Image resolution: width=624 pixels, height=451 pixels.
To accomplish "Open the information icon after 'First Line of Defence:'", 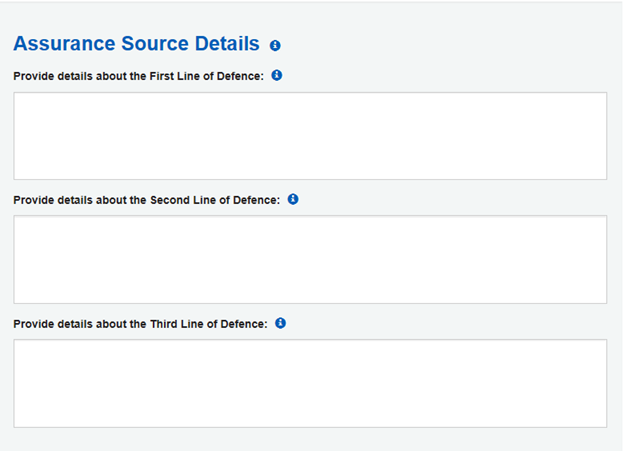I will tap(277, 75).
